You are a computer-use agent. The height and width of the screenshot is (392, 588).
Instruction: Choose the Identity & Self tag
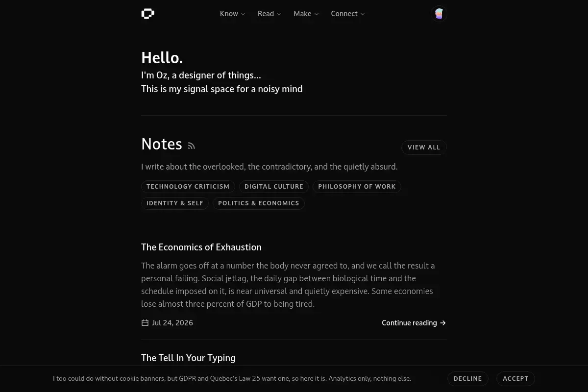175,203
